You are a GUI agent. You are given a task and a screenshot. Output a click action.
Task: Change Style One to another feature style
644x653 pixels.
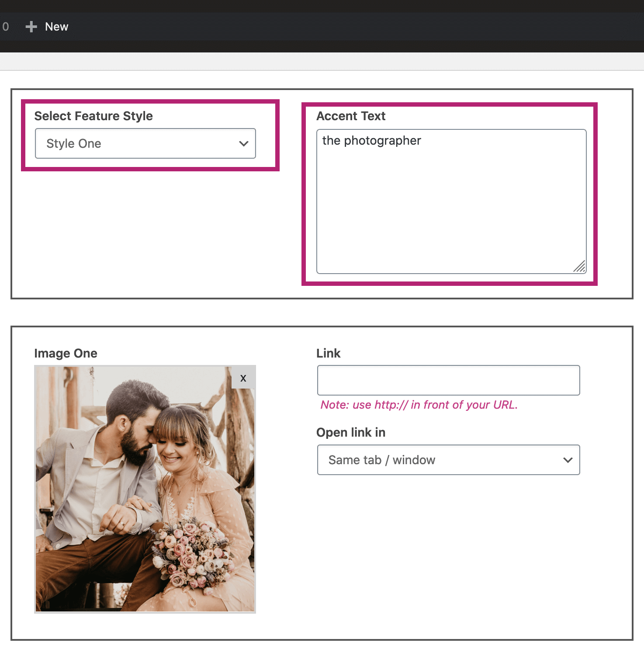[145, 143]
